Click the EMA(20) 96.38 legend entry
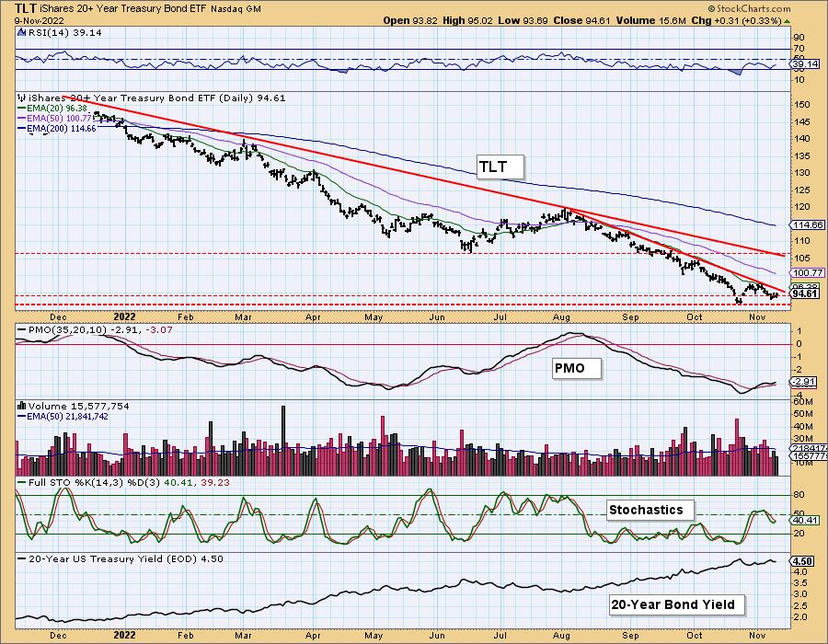Screen dimensions: 828x644 tap(52, 109)
